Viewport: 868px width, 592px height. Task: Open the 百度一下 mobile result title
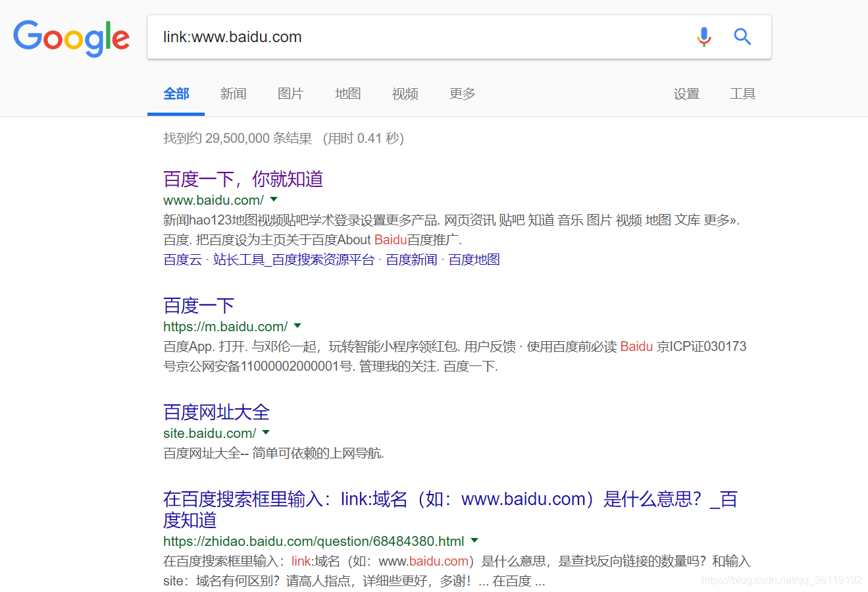click(199, 306)
